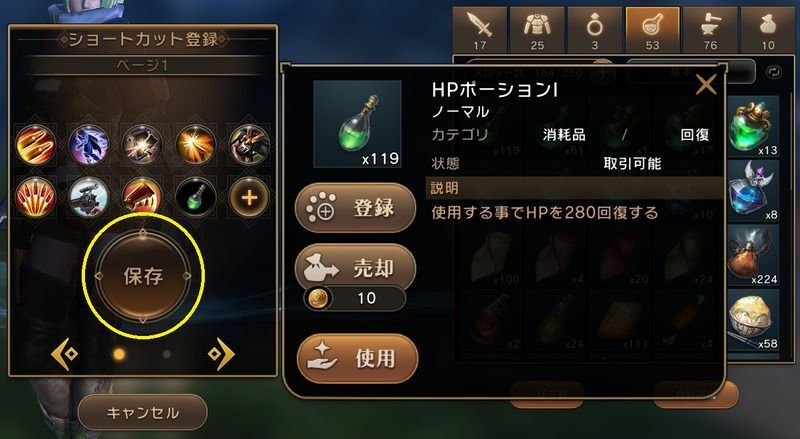Open the weapons sword inventory tab

pos(480,30)
